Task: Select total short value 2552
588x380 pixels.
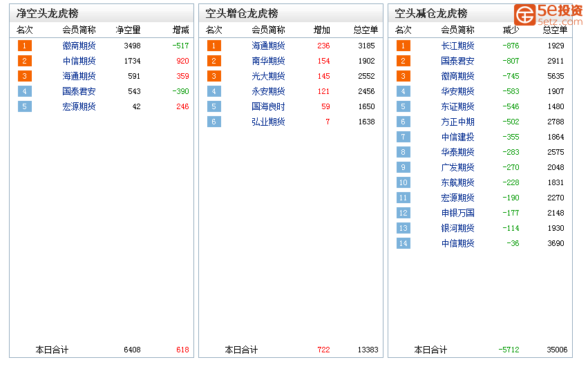Action: pos(366,76)
